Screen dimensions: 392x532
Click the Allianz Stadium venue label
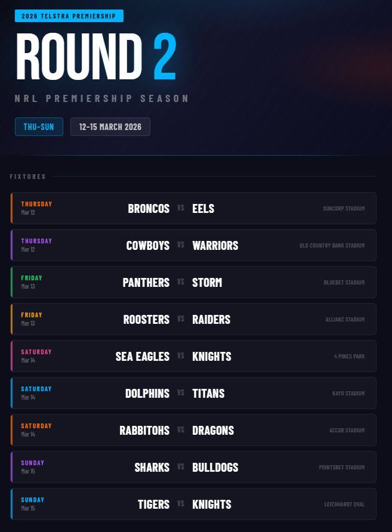(x=344, y=320)
